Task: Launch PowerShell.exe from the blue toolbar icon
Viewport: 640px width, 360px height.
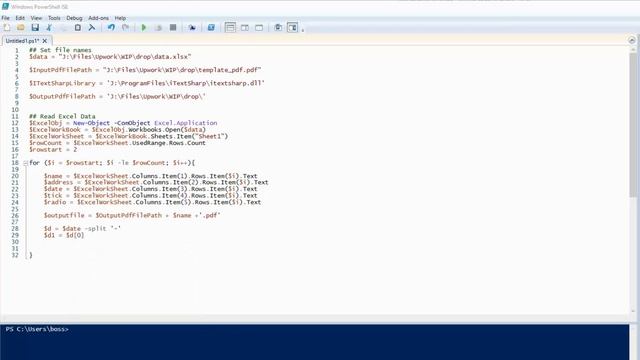Action: point(211,28)
